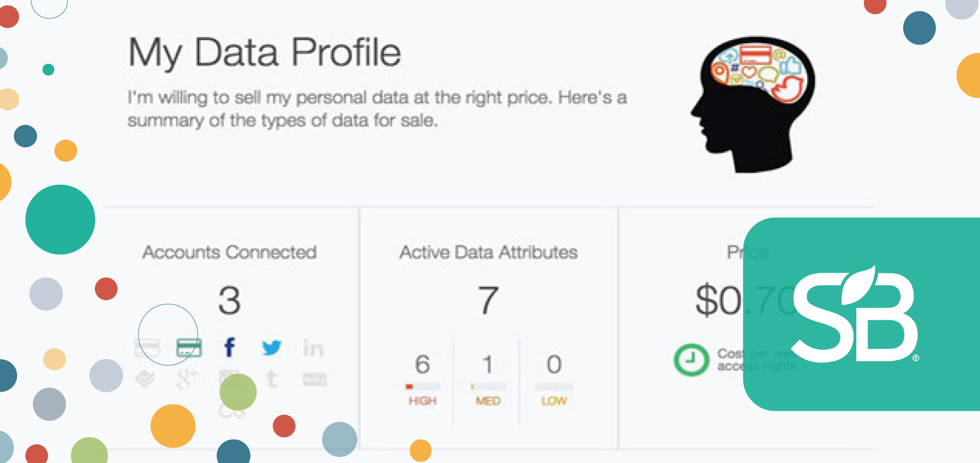
Task: Click the Accounts Connected count of 3
Action: pyautogui.click(x=230, y=299)
